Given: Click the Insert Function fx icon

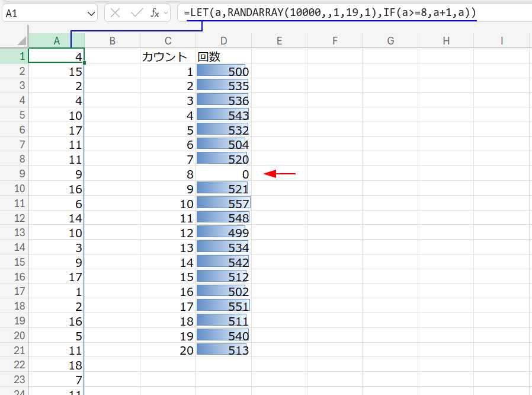Looking at the screenshot, I should click(154, 13).
